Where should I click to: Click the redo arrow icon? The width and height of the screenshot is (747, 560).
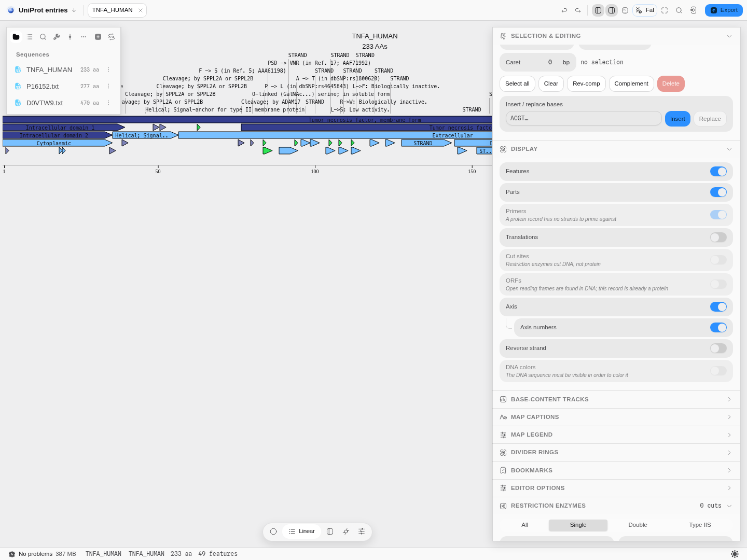pyautogui.click(x=578, y=10)
